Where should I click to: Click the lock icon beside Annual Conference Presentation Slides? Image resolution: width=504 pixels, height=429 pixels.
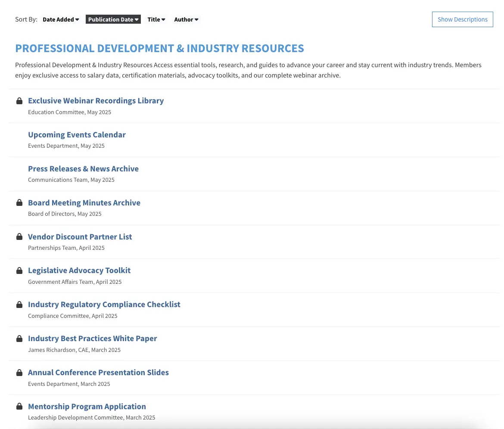[19, 372]
